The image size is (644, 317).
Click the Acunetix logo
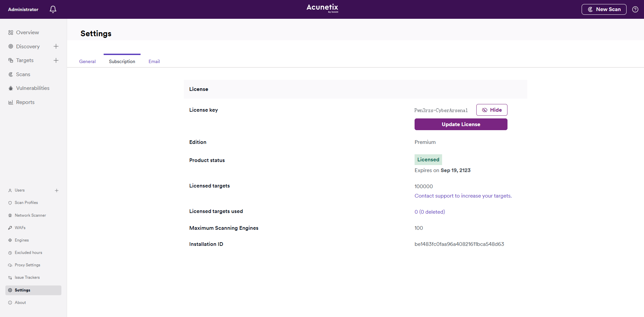tap(322, 8)
